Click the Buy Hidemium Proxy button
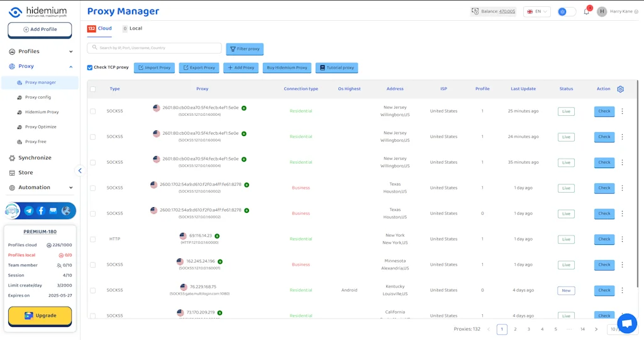The image size is (644, 340). tap(287, 68)
